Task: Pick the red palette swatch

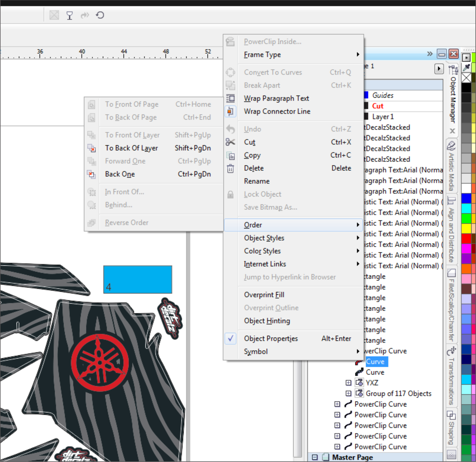Action: [x=466, y=238]
